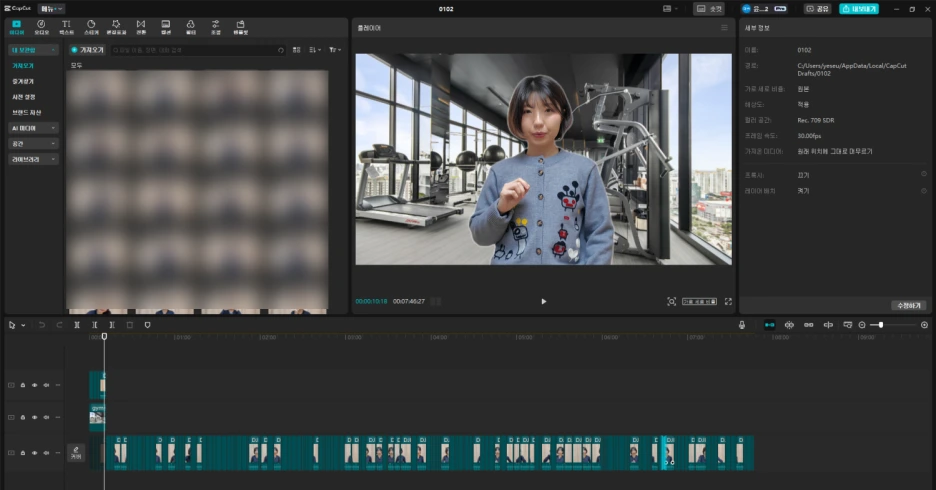Viewport: 936px width, 490px height.
Task: Click the undo arrow in timeline toolbar
Action: tap(42, 325)
